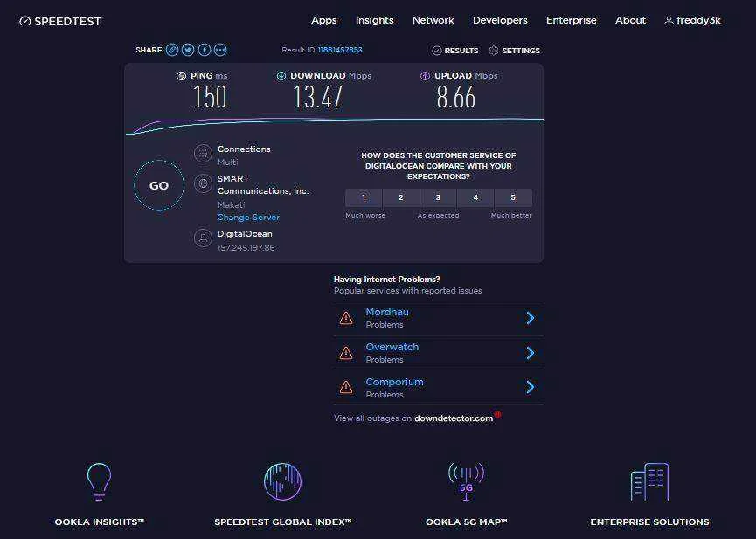This screenshot has height=539, width=756.
Task: Click the Connections icon
Action: click(x=203, y=154)
